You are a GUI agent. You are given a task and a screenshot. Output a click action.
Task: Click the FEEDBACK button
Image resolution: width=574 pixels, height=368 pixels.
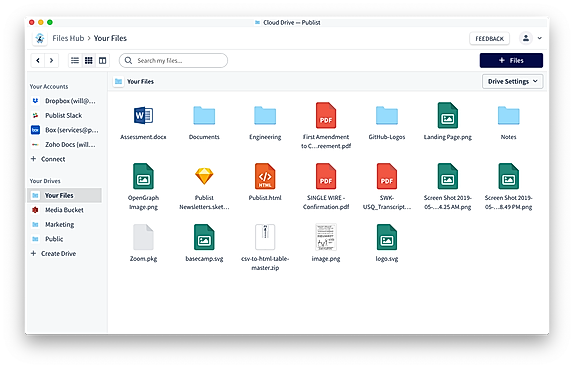pos(489,38)
